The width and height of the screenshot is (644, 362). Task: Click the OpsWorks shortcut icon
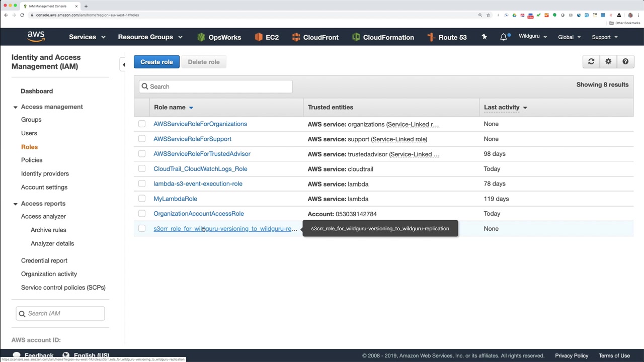201,37
